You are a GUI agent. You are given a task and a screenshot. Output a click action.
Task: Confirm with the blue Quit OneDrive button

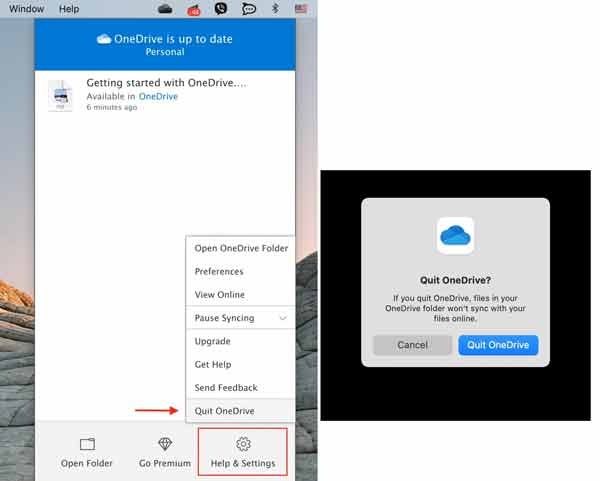pos(498,345)
